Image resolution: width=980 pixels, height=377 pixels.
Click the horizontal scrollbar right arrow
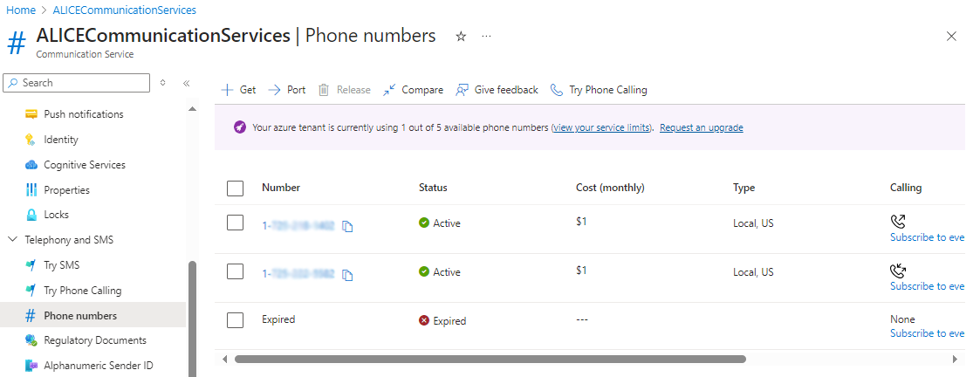pyautogui.click(x=955, y=360)
